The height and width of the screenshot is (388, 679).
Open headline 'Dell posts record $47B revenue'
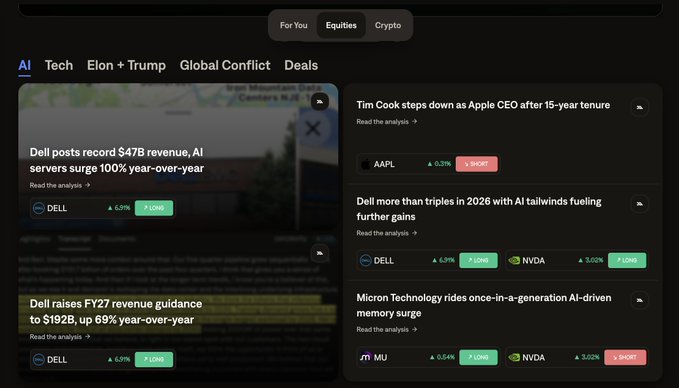pos(116,160)
